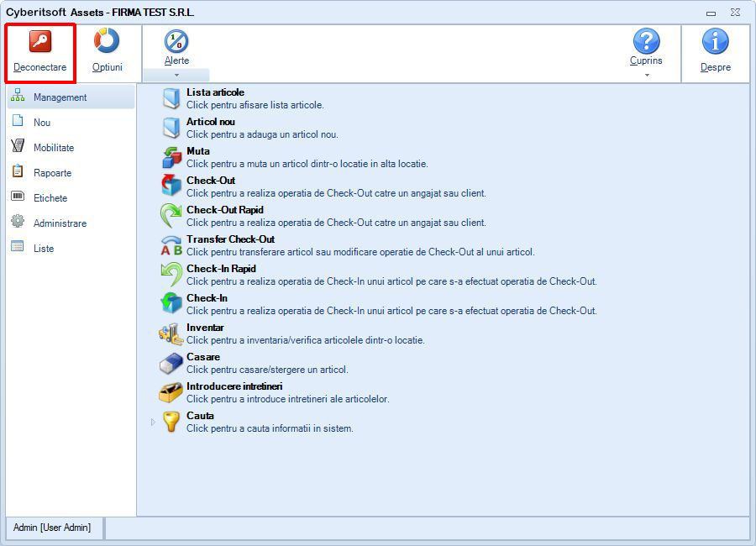Open the Lista articole link
The width and height of the screenshot is (756, 546).
[x=215, y=92]
